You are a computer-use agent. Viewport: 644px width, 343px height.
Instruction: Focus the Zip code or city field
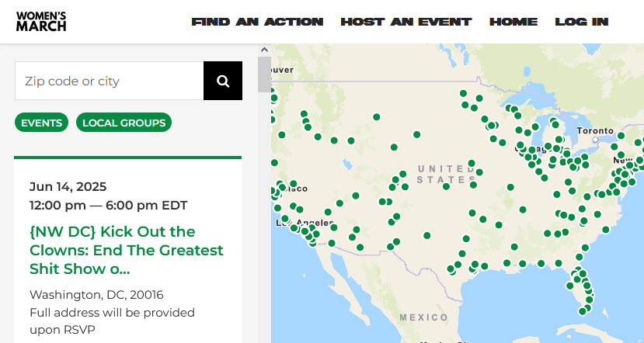(x=109, y=81)
